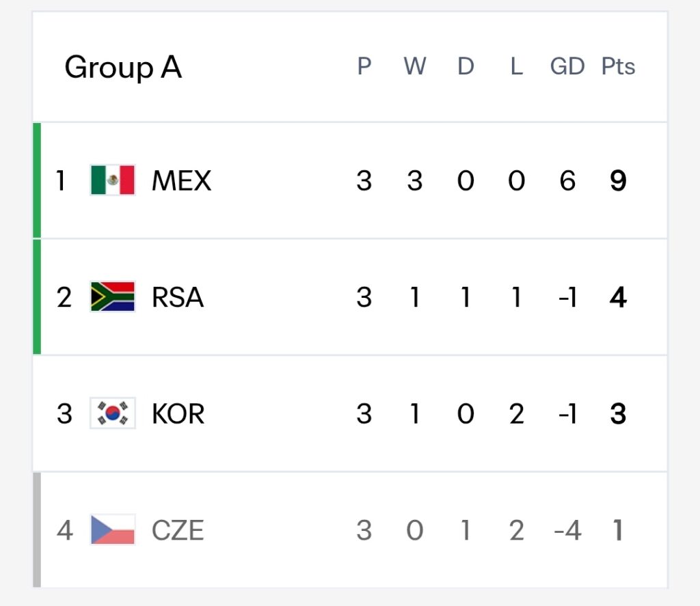Click the Pts column header

coord(618,66)
